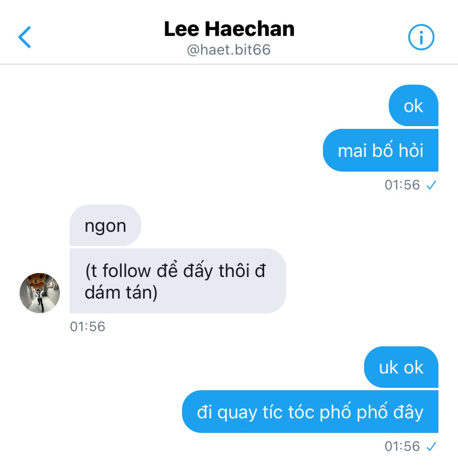
Task: Tap the Lee Haechan avatar beside received messages
Action: [x=40, y=293]
